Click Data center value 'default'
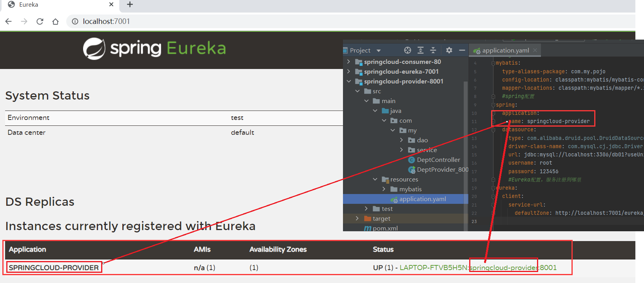 click(x=242, y=132)
